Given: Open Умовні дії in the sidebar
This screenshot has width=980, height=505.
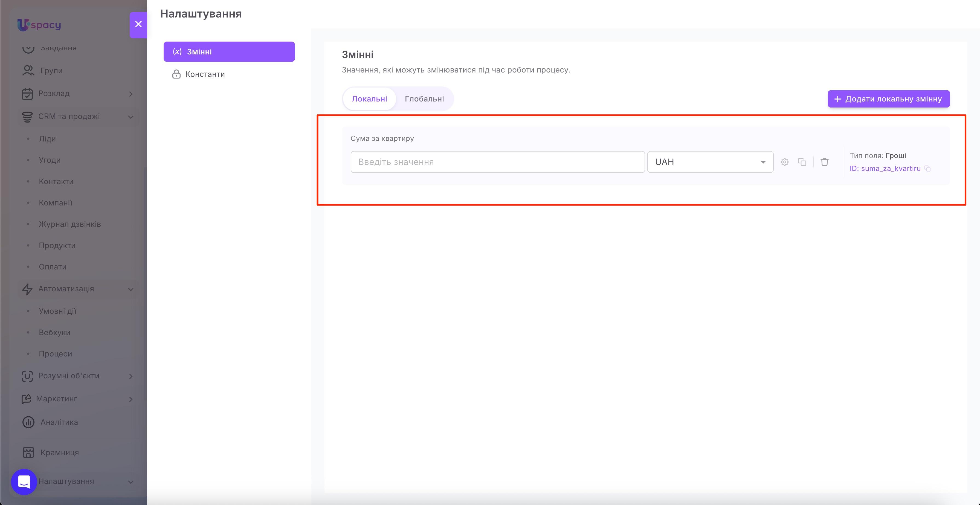Looking at the screenshot, I should 57,311.
